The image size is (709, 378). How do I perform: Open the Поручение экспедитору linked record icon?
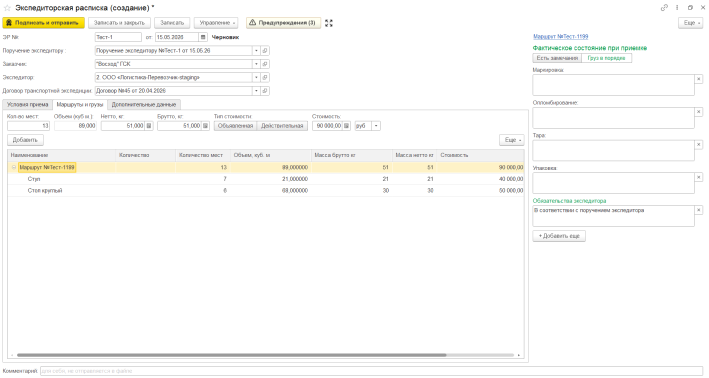pos(265,51)
